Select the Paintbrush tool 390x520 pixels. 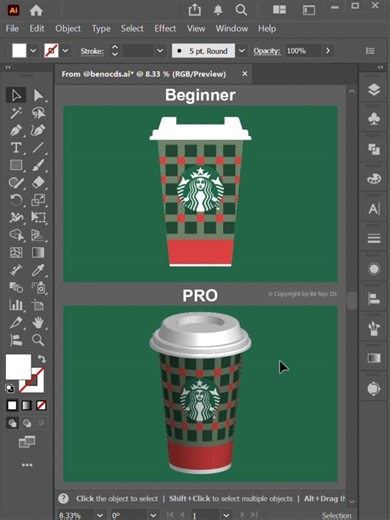coord(38,165)
